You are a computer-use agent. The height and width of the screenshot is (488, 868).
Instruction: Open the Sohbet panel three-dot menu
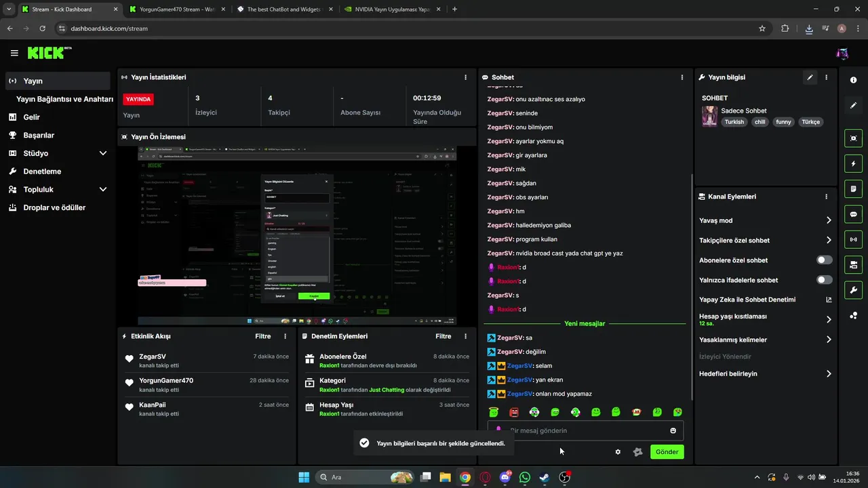682,77
